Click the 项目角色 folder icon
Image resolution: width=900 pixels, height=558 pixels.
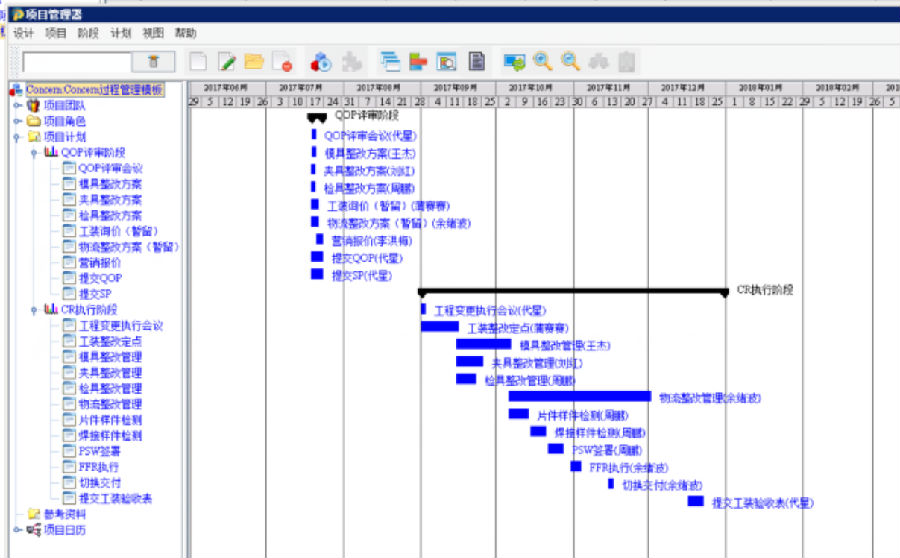point(34,121)
